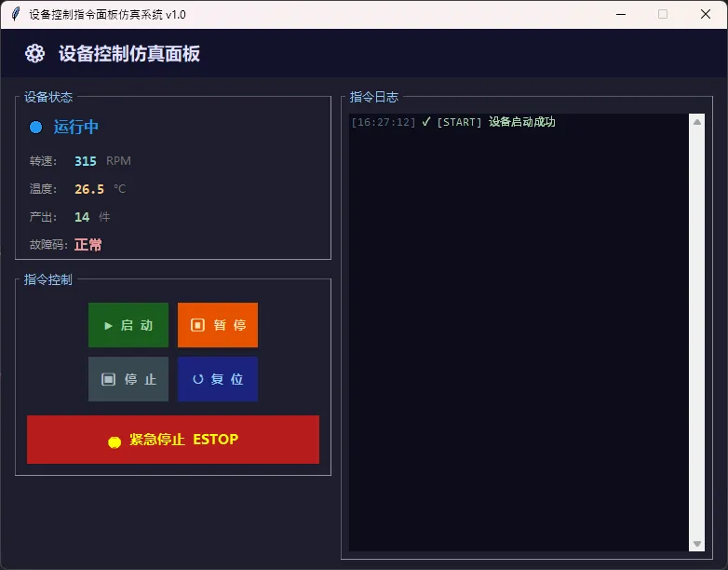
Task: Click the 正常 fault code value
Action: (x=88, y=245)
